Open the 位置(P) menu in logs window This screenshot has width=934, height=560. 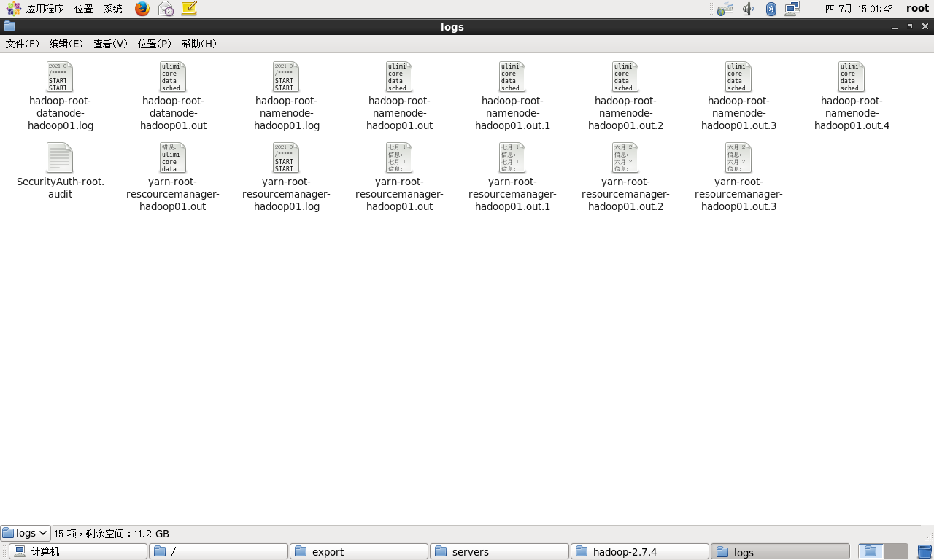point(155,44)
